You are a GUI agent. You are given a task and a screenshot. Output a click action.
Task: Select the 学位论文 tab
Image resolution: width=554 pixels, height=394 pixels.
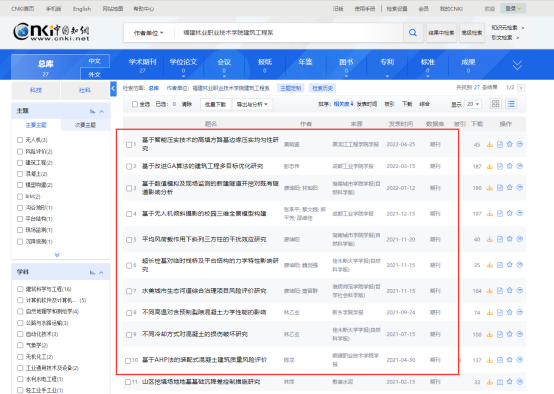[x=183, y=65]
